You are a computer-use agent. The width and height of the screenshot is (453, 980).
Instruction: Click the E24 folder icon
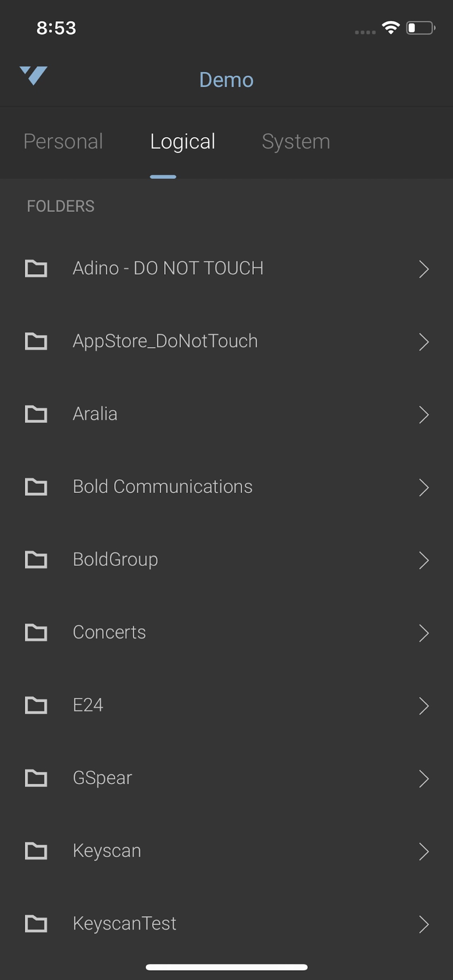[36, 705]
